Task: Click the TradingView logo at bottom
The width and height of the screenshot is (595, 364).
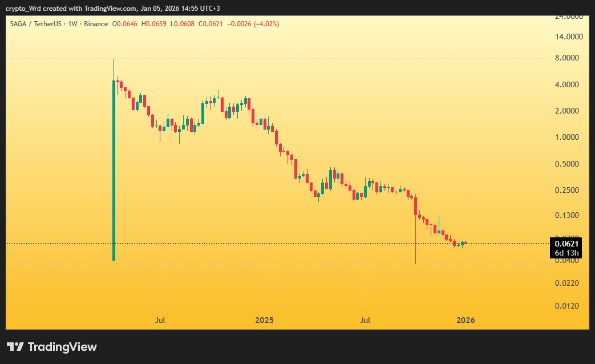Action: [x=51, y=347]
